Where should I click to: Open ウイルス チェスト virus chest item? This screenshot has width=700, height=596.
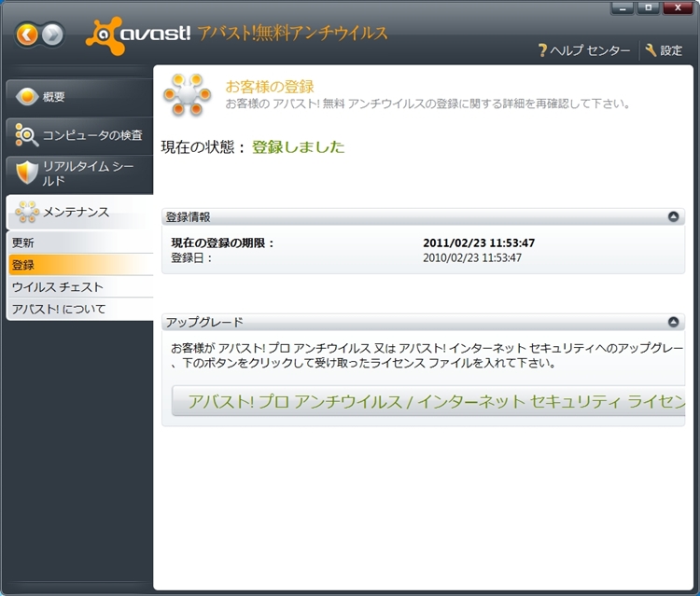pyautogui.click(x=81, y=287)
